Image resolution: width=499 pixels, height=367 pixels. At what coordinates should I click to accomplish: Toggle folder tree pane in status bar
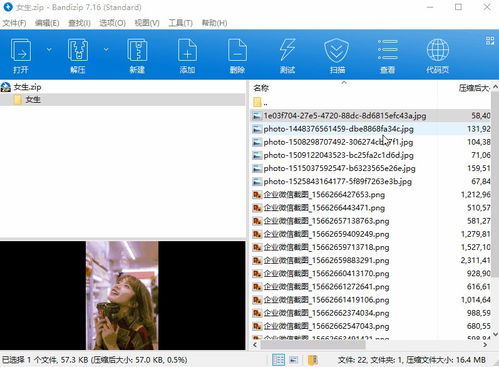313,360
